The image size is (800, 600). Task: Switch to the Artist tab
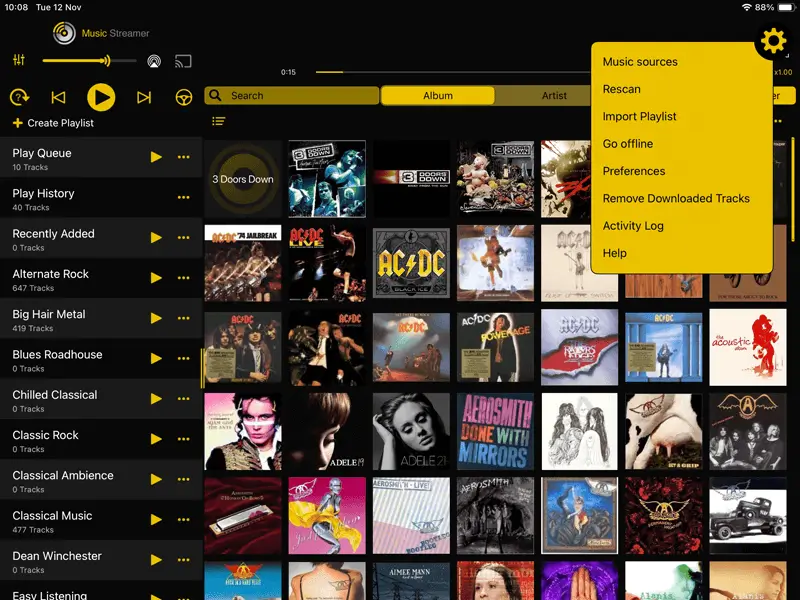[x=554, y=95]
